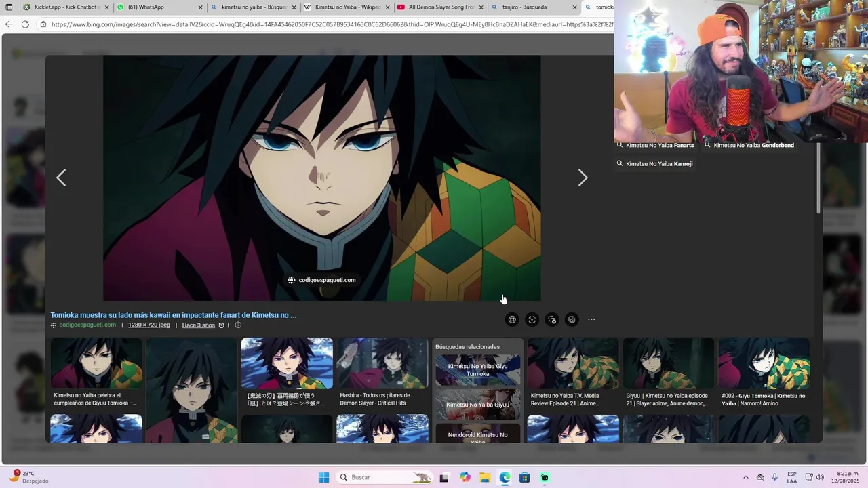Open the weather widget showing 23°C Despejado
The image size is (868, 488).
[30, 477]
